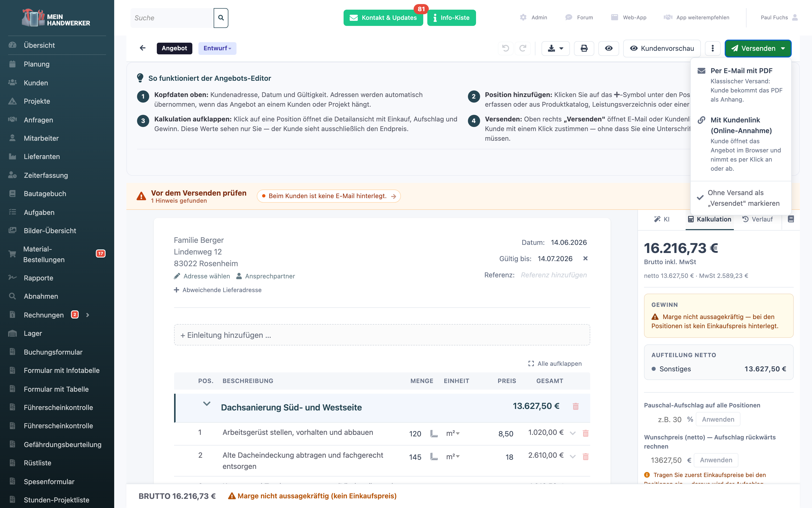This screenshot has height=508, width=812.
Task: Open Admin settings gear
Action: [533, 18]
